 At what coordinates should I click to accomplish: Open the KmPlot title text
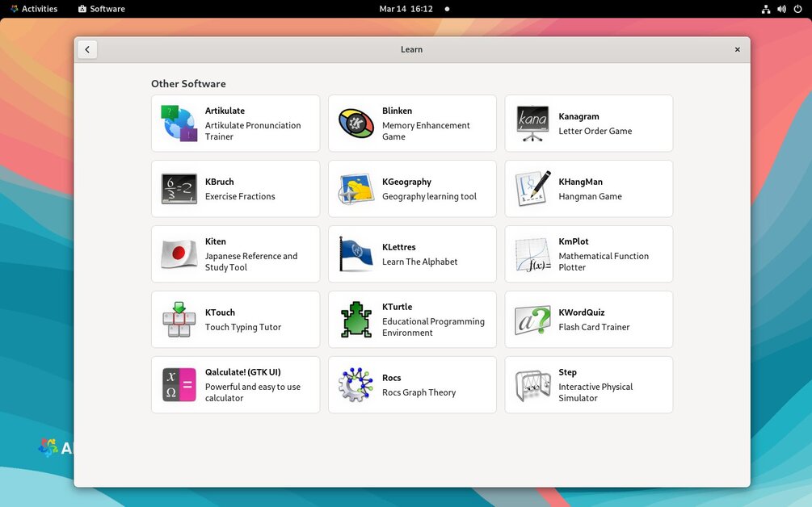coord(574,241)
